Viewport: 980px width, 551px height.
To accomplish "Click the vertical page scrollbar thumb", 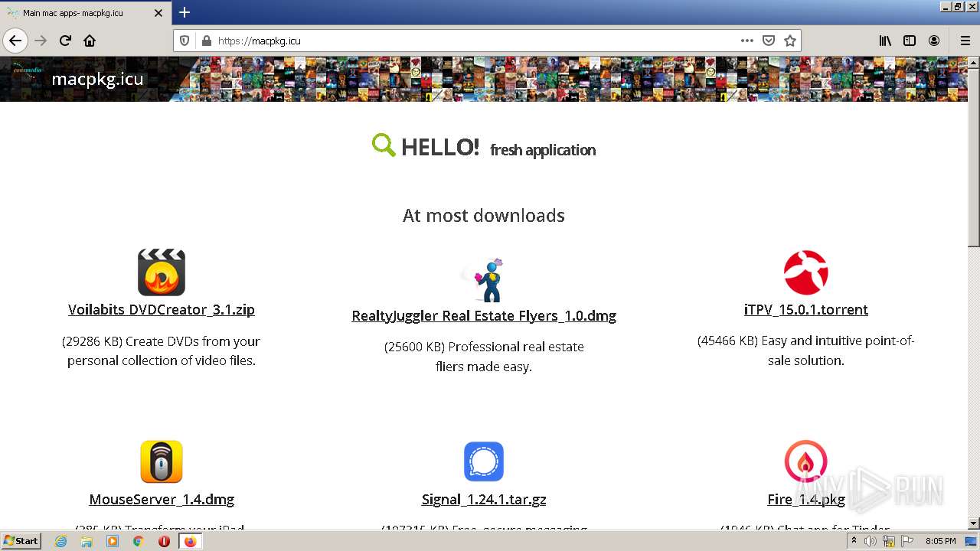I will click(x=974, y=157).
